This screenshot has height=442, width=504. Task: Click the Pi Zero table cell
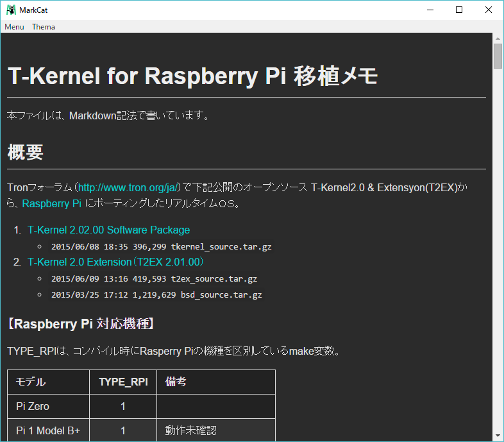(x=48, y=406)
